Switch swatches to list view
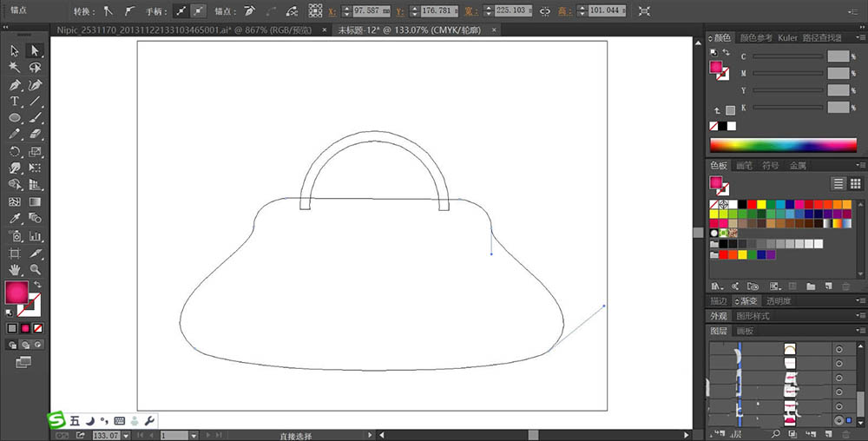The image size is (868, 441). tap(838, 183)
